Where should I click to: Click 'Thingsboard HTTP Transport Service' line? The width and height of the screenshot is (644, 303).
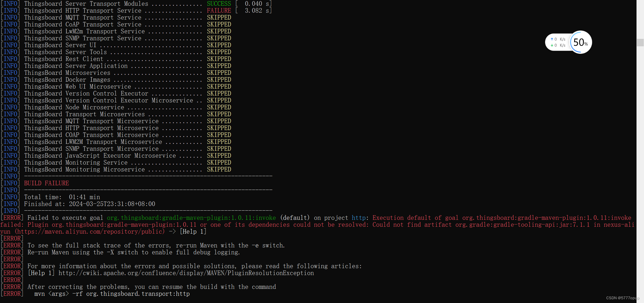coord(136,11)
